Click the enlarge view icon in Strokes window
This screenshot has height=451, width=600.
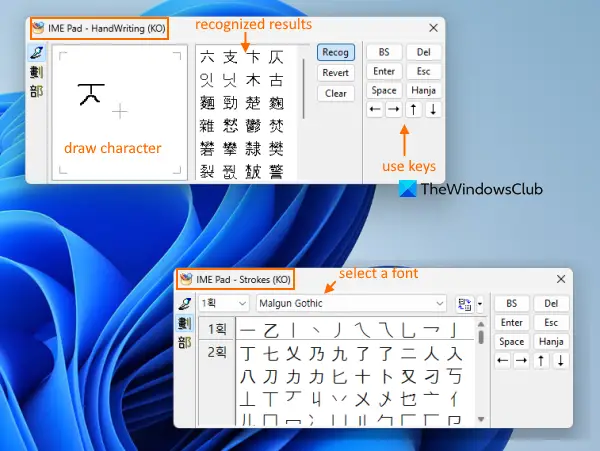click(465, 304)
